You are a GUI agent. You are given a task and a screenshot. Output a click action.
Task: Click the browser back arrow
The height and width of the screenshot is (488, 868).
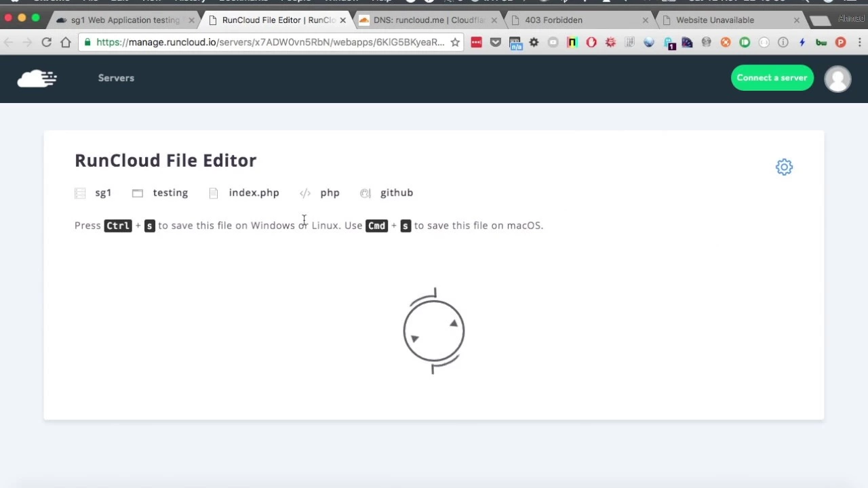(x=8, y=42)
